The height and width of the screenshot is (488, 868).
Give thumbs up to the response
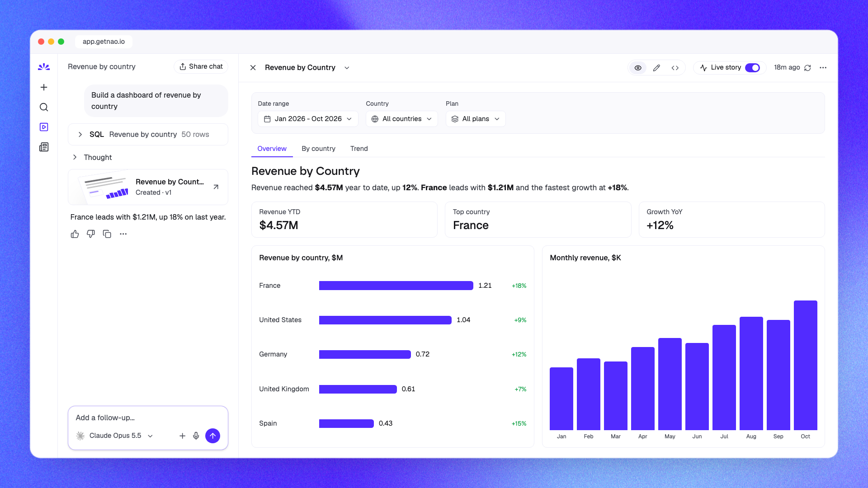(x=75, y=234)
